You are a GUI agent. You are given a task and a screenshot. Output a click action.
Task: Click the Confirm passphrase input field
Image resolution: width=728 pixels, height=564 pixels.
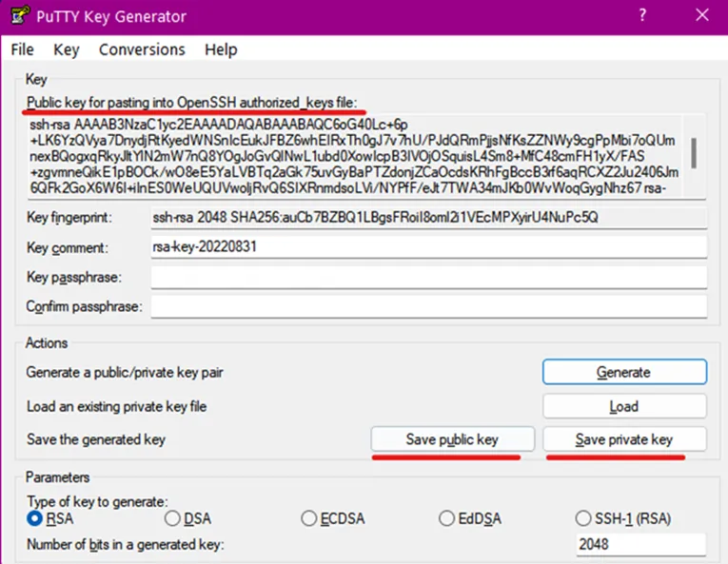[x=428, y=307]
